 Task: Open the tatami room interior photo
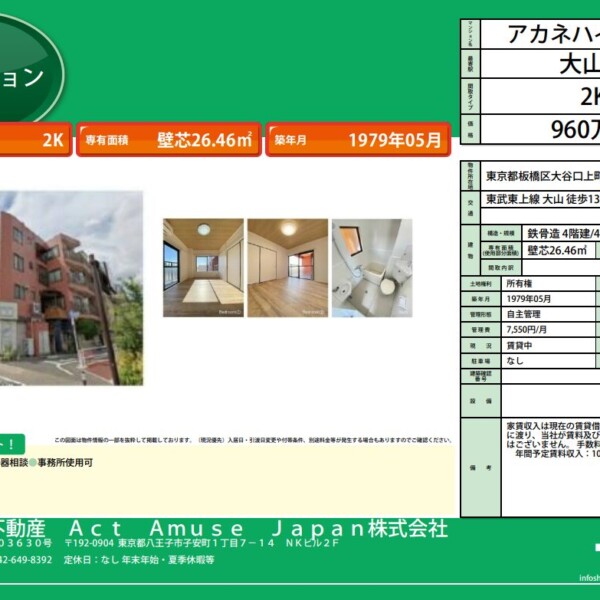(203, 268)
